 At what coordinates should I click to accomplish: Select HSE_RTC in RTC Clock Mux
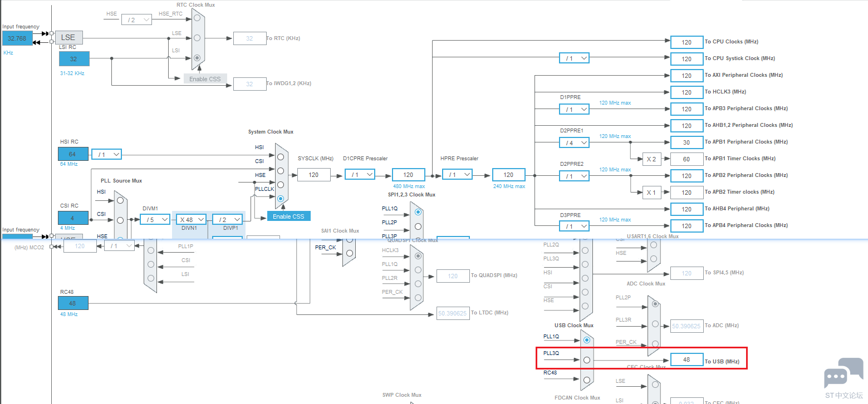pos(197,18)
